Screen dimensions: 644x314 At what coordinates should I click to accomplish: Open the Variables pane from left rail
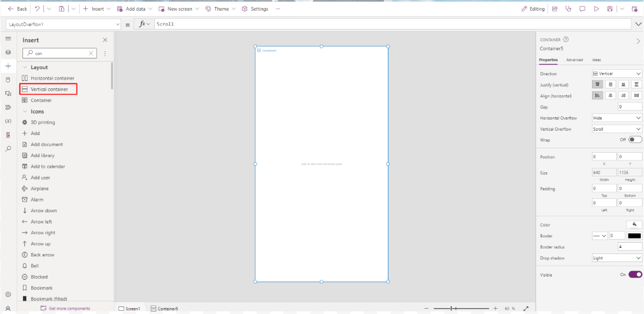click(x=8, y=120)
